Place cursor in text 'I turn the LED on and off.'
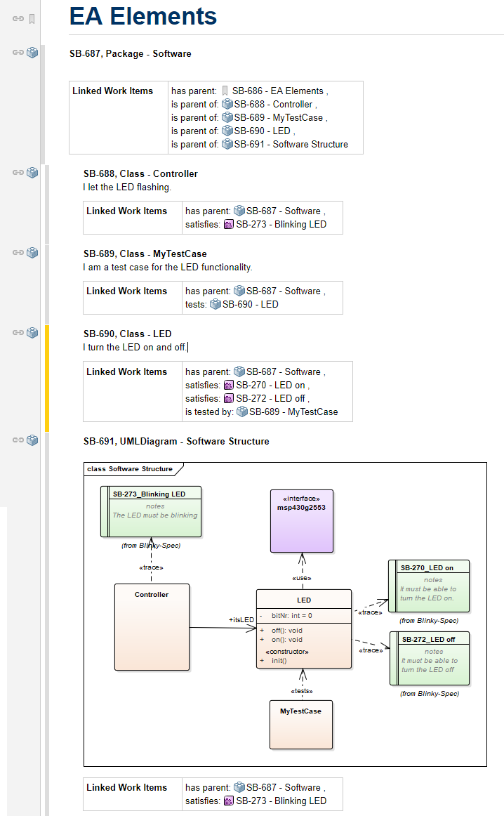Viewport: 504px width, 816px height. click(135, 348)
